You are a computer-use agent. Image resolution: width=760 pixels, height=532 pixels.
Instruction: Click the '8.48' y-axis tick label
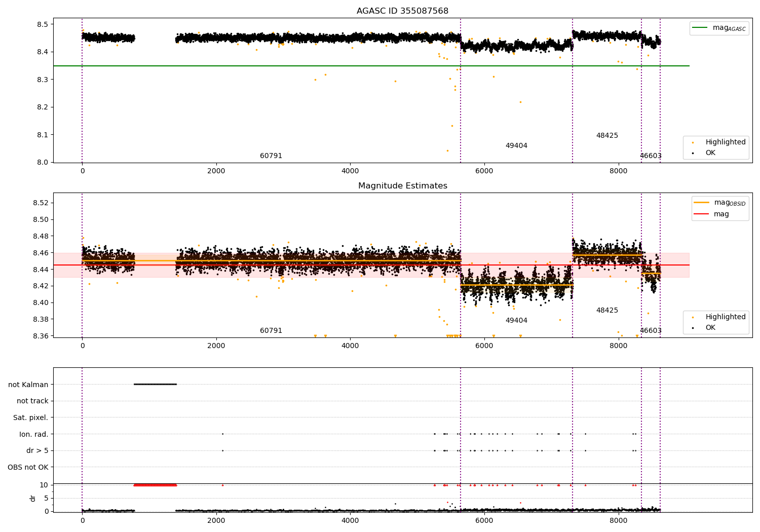(41, 236)
